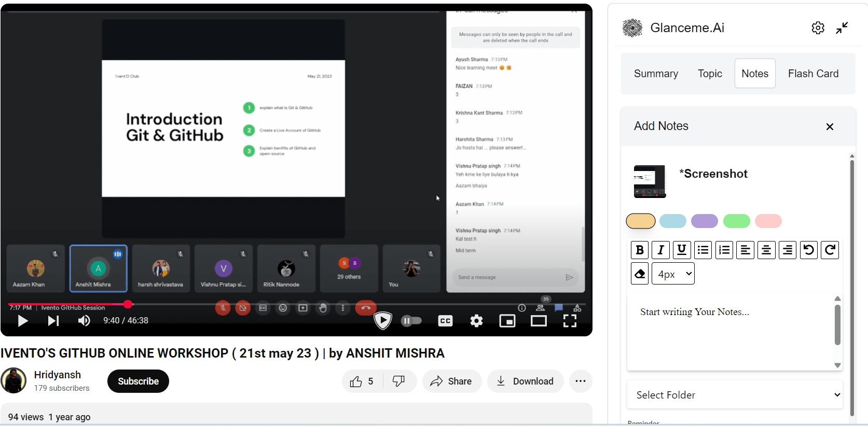Click the video title text

pyautogui.click(x=223, y=353)
